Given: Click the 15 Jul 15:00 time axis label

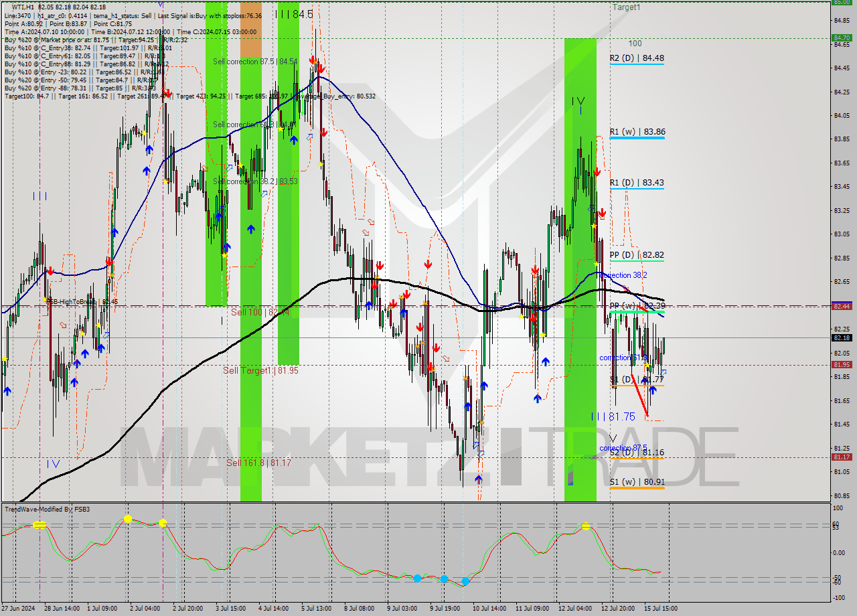Looking at the screenshot, I should tap(660, 609).
